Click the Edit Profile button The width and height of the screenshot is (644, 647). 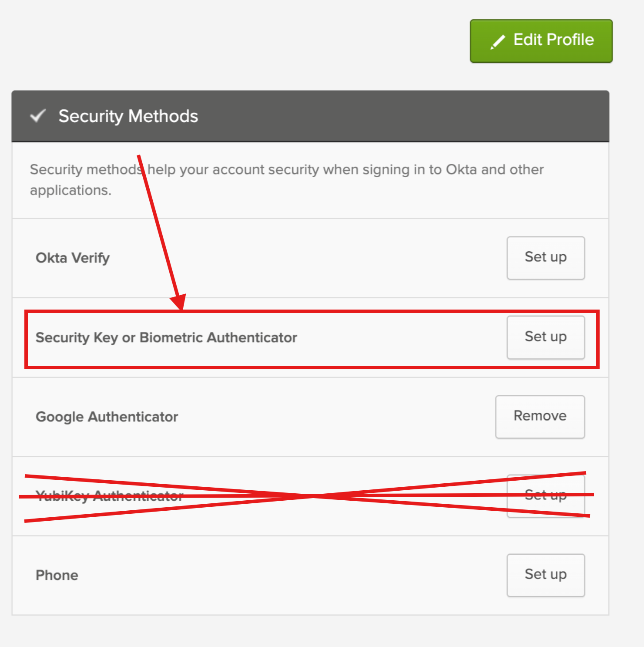click(541, 41)
